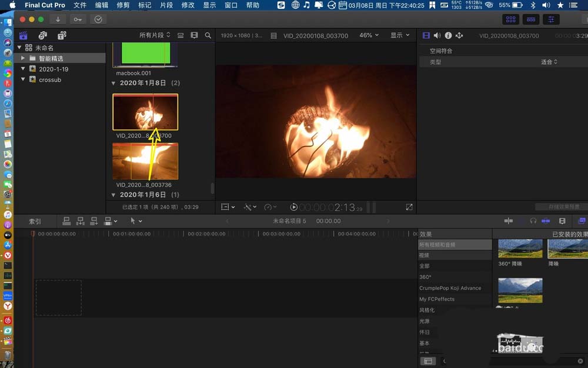
Task: Collapse the 2020年1月8日 group
Action: [x=113, y=83]
